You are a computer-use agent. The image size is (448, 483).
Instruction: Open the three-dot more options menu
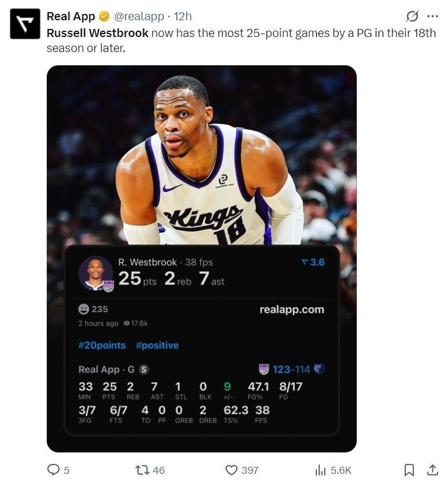(x=432, y=16)
